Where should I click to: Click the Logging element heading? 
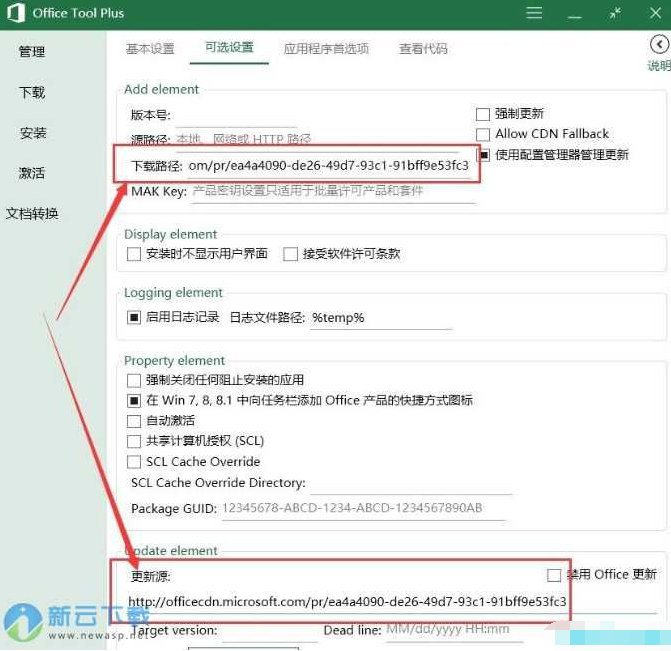[173, 293]
